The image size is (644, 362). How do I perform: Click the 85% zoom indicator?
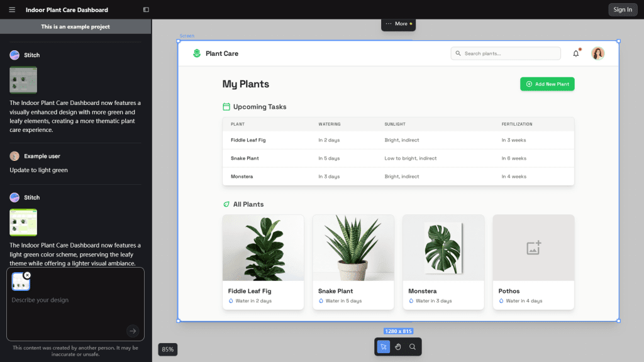(167, 349)
